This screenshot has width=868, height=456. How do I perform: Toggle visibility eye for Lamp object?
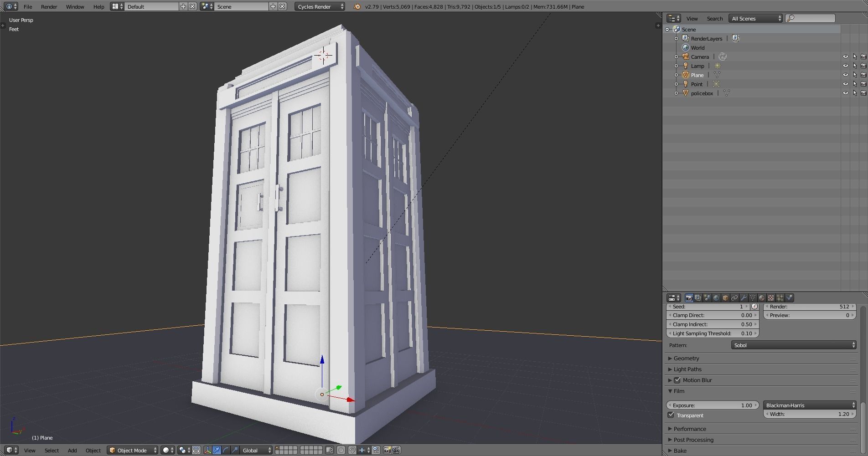pos(845,66)
